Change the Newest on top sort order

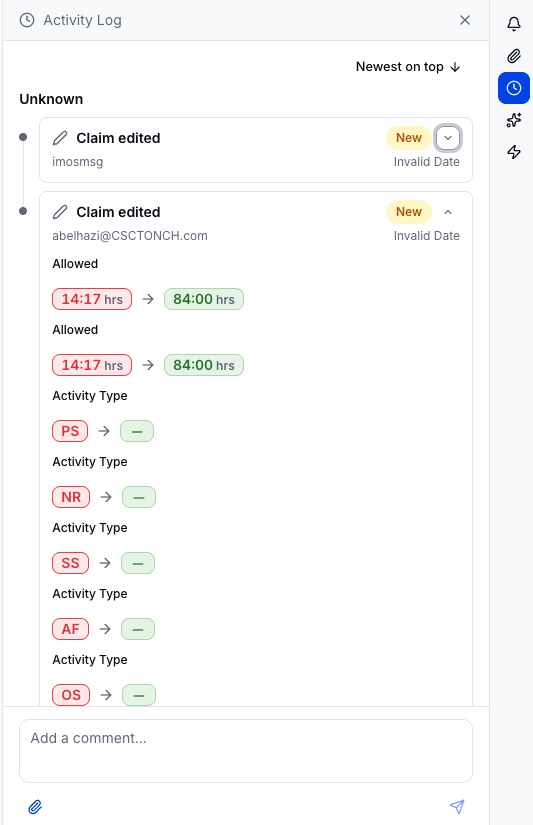[x=408, y=67]
